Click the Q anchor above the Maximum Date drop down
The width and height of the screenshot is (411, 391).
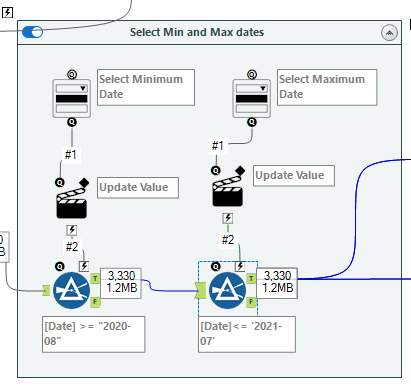coord(252,75)
